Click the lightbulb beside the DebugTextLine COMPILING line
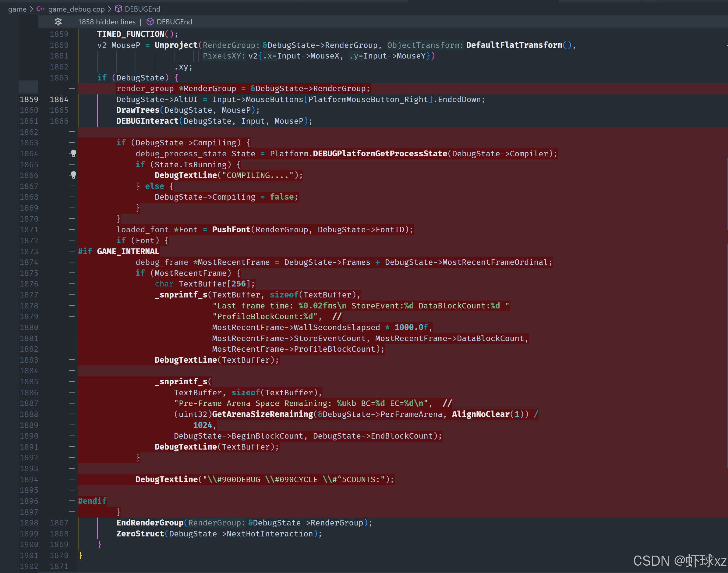This screenshot has height=573, width=728. pyautogui.click(x=73, y=175)
